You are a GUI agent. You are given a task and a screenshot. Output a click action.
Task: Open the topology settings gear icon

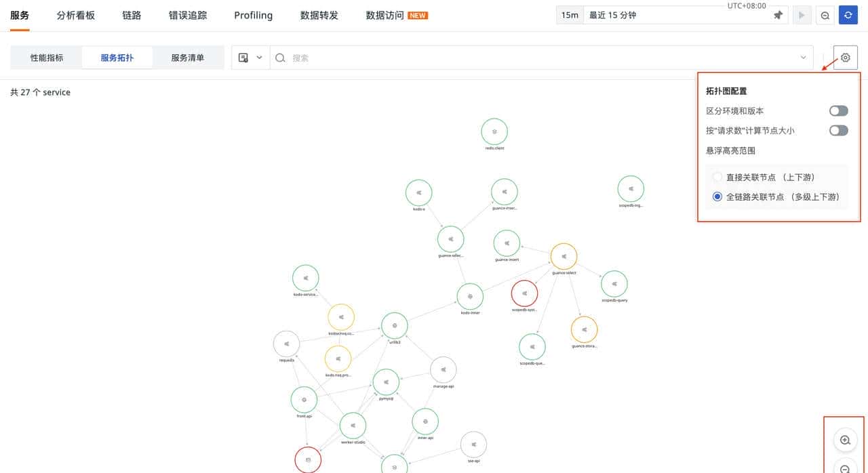(x=845, y=57)
